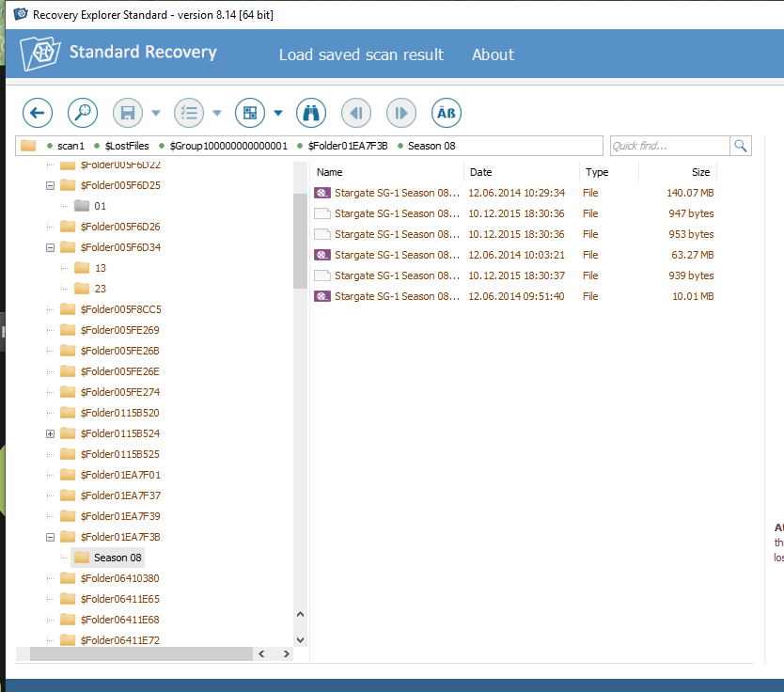784x692 pixels.
Task: Select folder 23 in the tree
Action: (x=90, y=289)
